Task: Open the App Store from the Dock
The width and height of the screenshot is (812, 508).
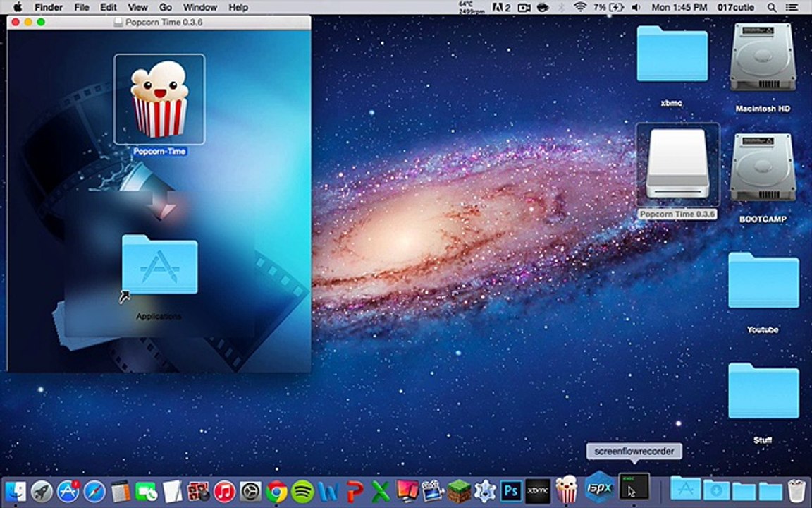Action: coord(68,491)
